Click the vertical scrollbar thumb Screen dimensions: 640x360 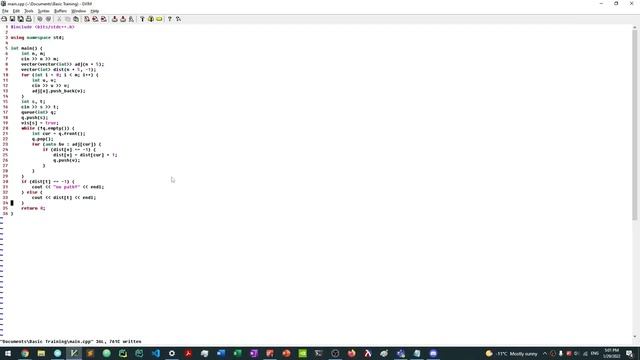click(x=634, y=126)
